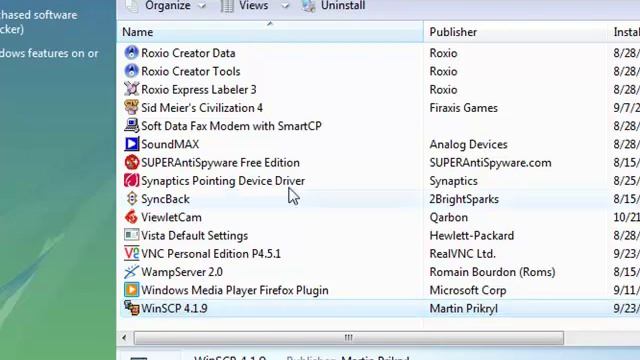Click the horizontal scrollbar left arrow
This screenshot has height=360, width=640.
click(124, 338)
